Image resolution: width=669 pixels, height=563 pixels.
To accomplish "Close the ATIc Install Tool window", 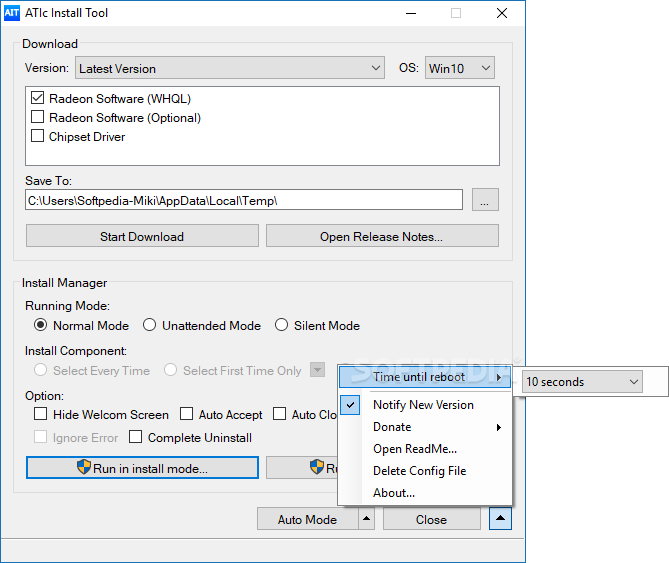I will (502, 13).
